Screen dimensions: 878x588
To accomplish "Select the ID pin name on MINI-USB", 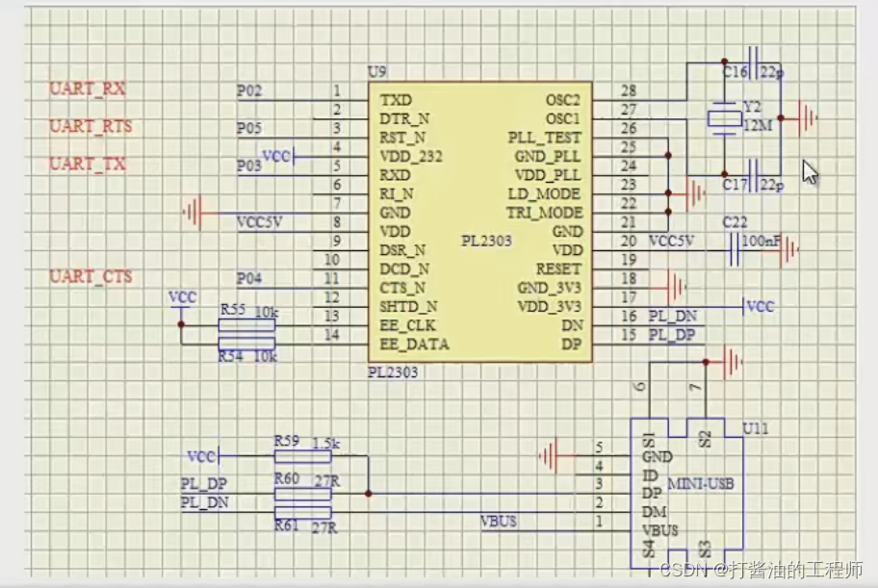I will [650, 475].
